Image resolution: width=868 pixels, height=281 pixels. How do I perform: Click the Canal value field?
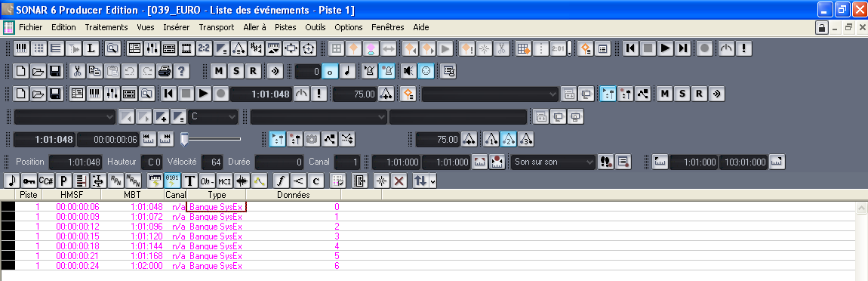[347, 162]
